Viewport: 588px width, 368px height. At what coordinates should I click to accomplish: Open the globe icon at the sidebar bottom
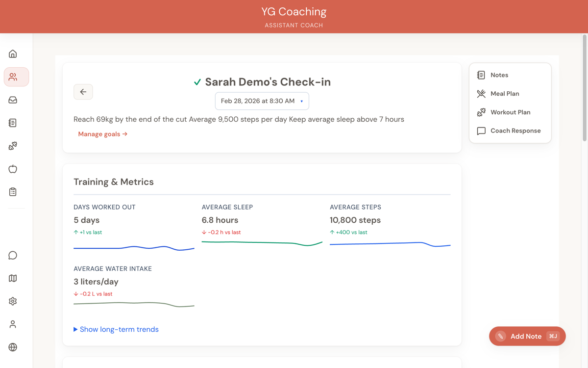[x=12, y=347]
